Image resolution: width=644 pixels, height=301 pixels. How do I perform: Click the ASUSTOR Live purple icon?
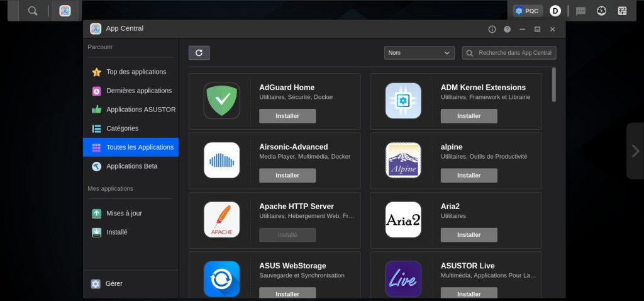[x=403, y=279]
